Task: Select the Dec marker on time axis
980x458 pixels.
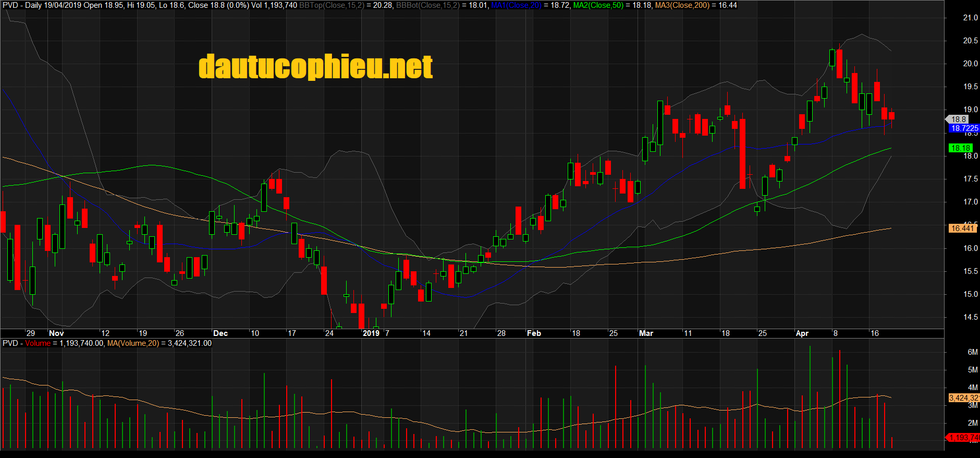Action: point(220,333)
